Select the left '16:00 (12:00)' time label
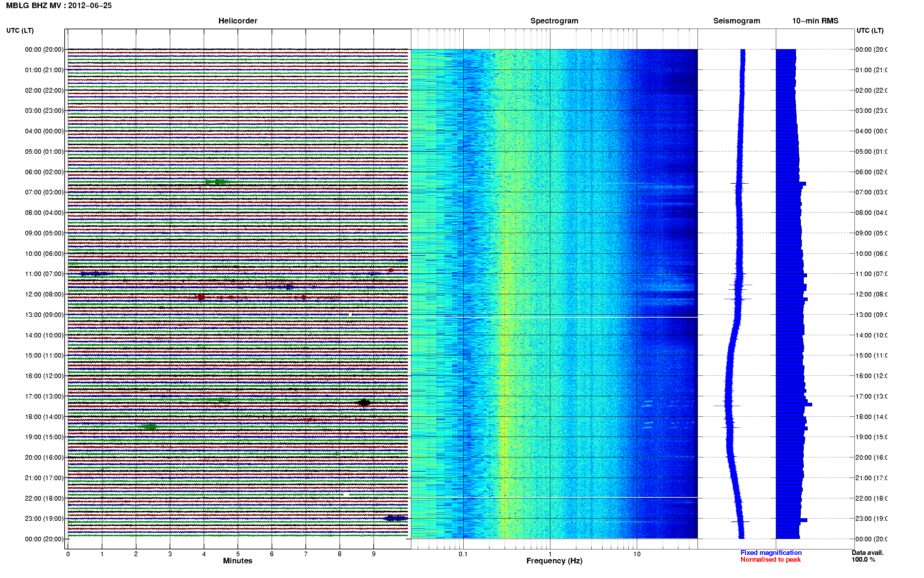Viewport: 924px width, 578px height. 44,376
